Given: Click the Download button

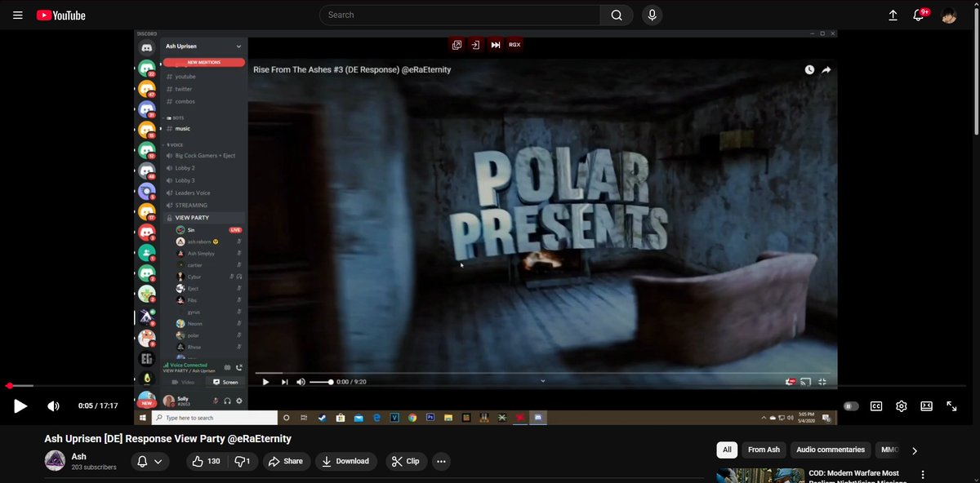Looking at the screenshot, I should [345, 461].
